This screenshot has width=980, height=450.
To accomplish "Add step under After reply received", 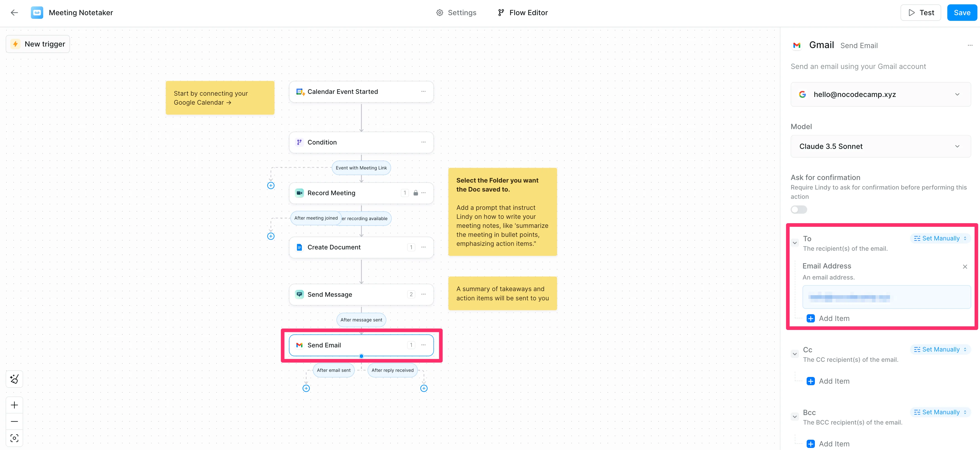I will (x=424, y=388).
